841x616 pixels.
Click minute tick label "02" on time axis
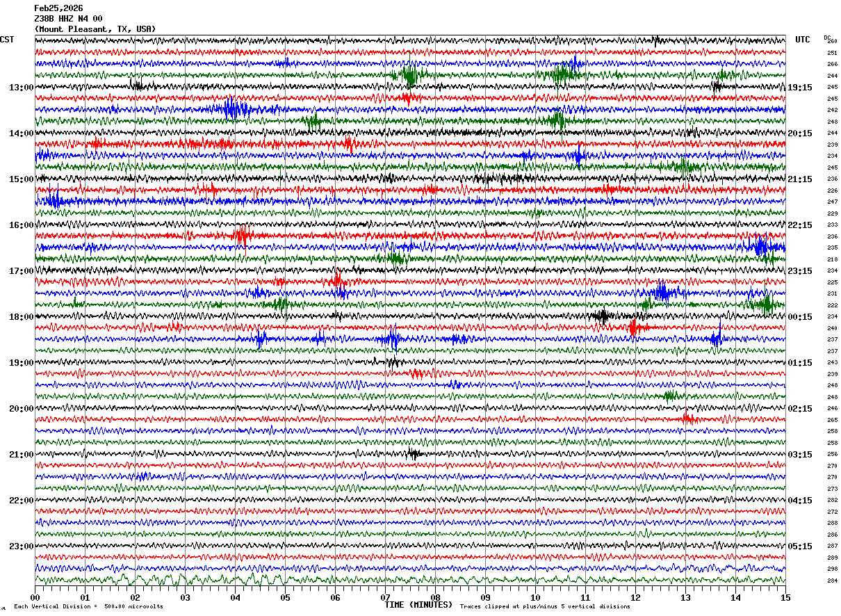pos(135,597)
